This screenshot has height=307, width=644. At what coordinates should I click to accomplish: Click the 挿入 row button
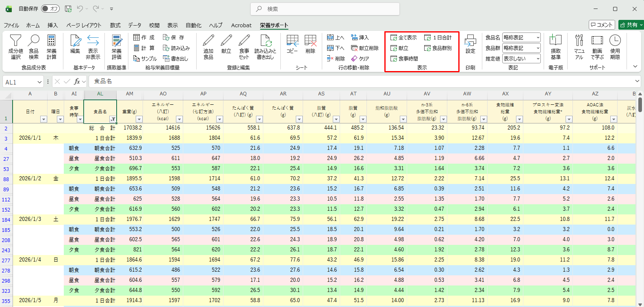click(360, 37)
